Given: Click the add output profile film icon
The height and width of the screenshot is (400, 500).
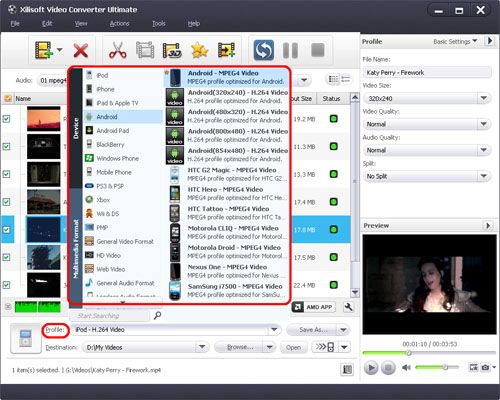Looking at the screenshot, I should tap(226, 50).
